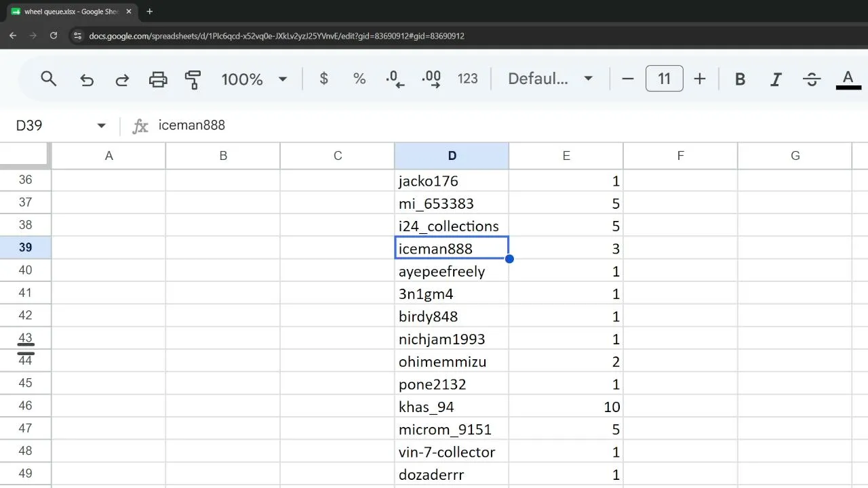Open the zoom level dropdown
Image resolution: width=868 pixels, height=488 pixels.
pos(254,79)
